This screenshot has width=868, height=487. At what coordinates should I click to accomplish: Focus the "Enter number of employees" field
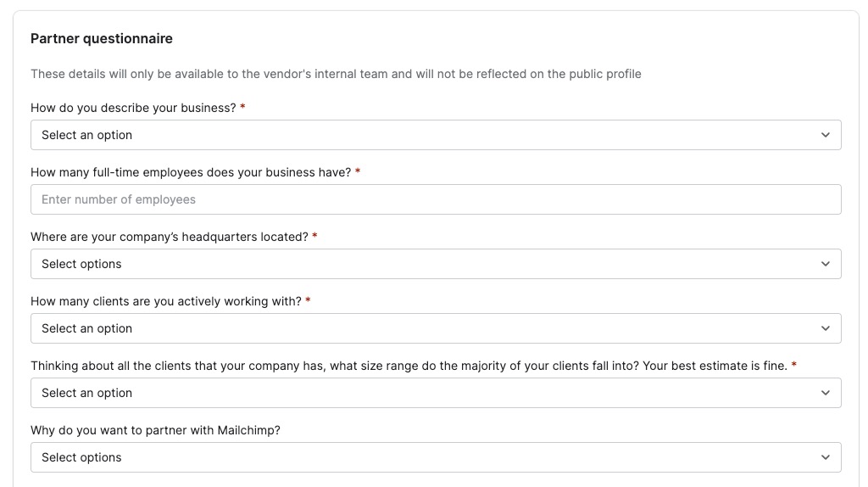tap(436, 199)
